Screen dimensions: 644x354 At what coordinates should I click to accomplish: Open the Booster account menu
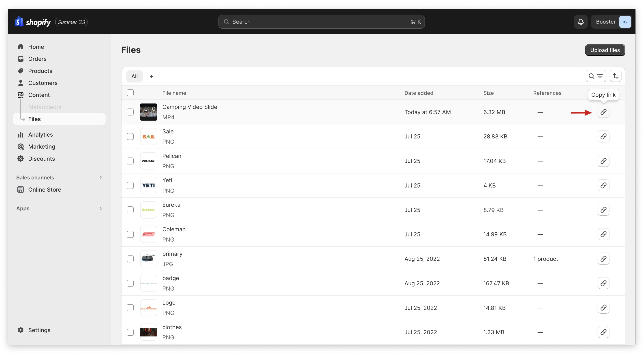[x=611, y=22]
